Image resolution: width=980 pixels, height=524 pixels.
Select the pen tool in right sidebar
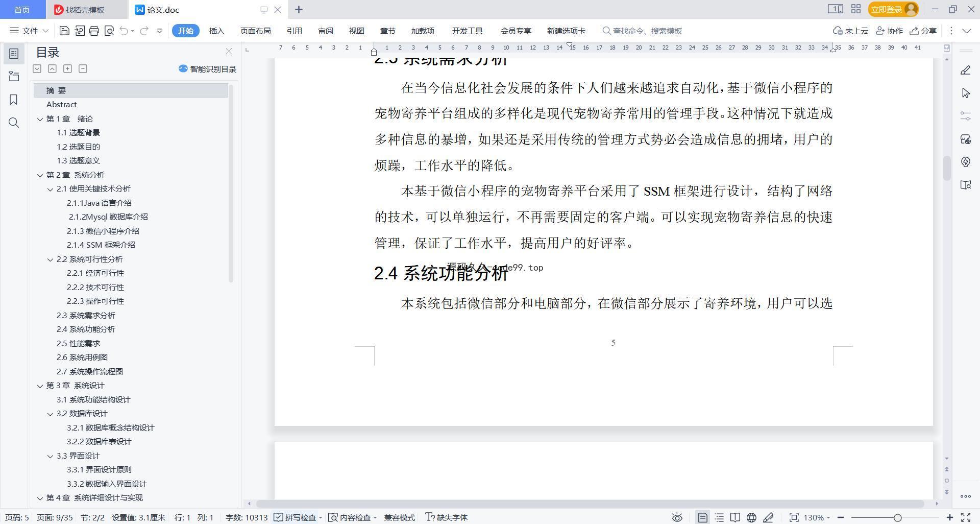(x=965, y=70)
